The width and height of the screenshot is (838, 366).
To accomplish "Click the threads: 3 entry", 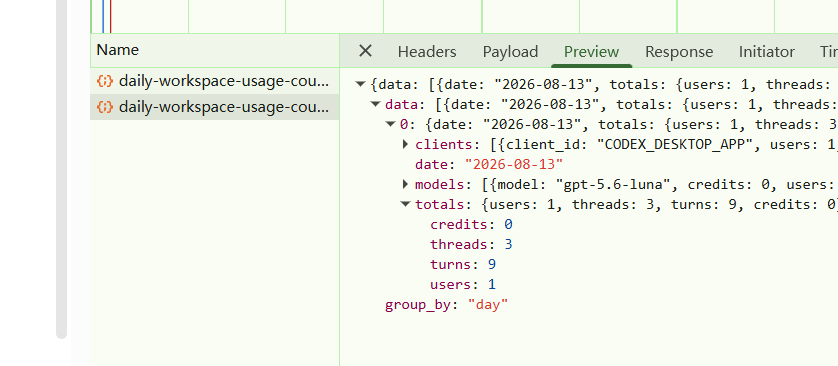I will point(471,244).
